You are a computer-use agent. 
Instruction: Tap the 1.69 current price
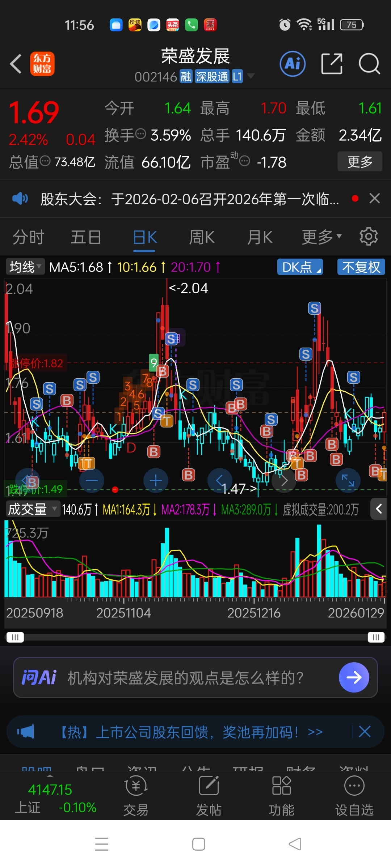[x=34, y=113]
